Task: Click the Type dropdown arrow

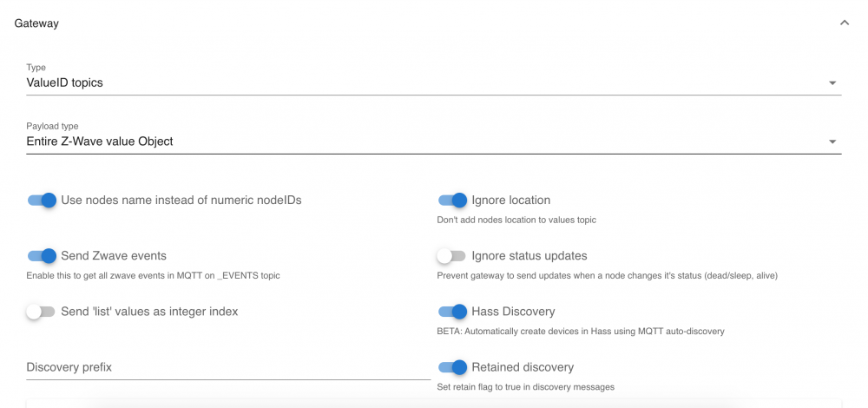Action: point(832,83)
